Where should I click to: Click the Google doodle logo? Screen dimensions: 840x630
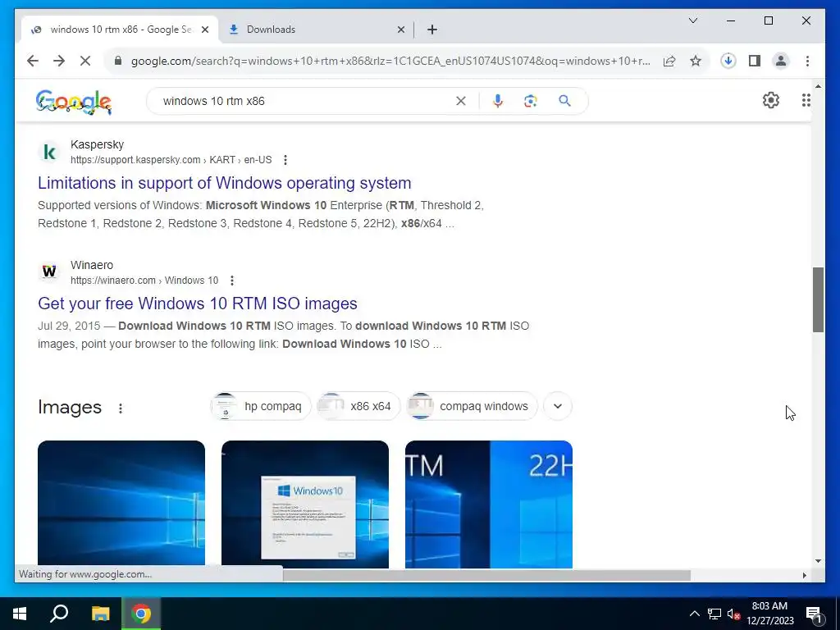[x=74, y=102]
